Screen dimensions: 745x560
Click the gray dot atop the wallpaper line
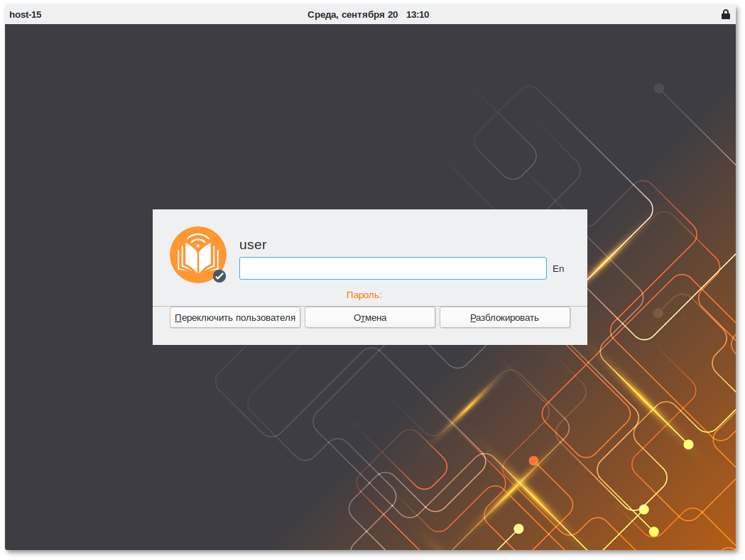tap(658, 88)
